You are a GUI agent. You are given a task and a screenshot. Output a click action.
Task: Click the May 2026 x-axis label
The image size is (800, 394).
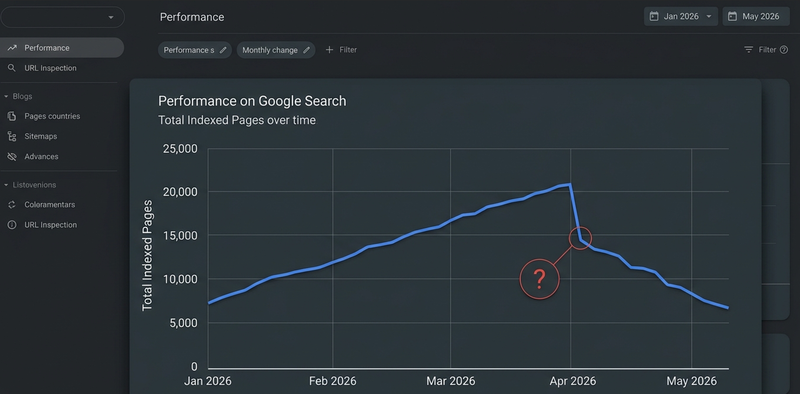pos(691,381)
